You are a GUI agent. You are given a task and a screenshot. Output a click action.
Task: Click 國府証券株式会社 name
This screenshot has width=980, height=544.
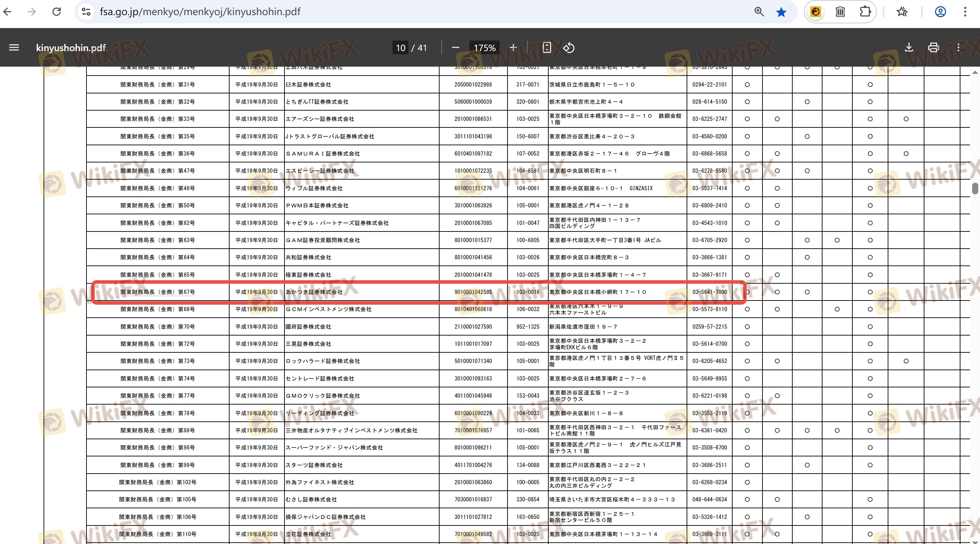pyautogui.click(x=308, y=327)
